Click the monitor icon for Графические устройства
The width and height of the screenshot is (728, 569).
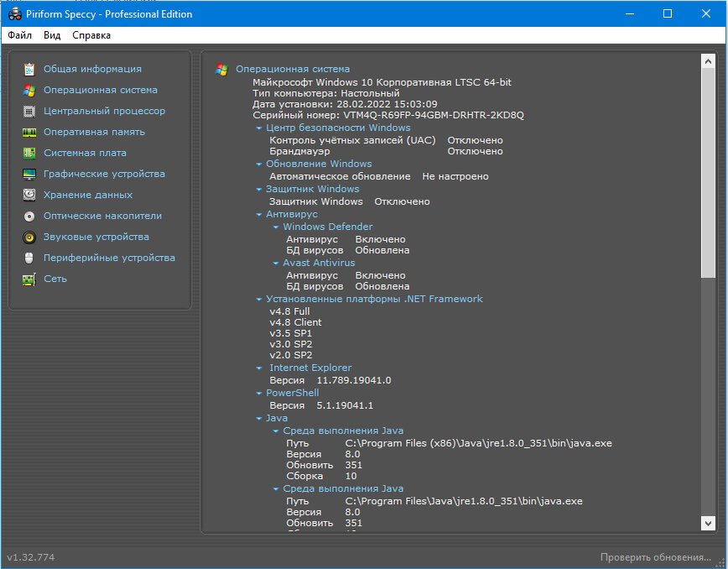[x=29, y=175]
